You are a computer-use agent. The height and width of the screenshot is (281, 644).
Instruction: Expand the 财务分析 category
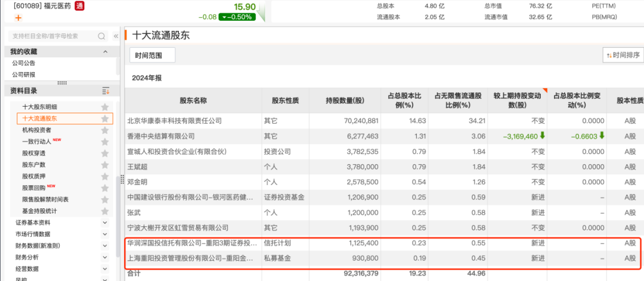(105, 257)
